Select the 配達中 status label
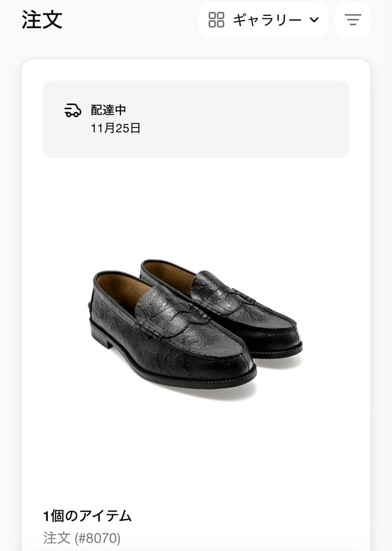Image resolution: width=392 pixels, height=551 pixels. [108, 110]
